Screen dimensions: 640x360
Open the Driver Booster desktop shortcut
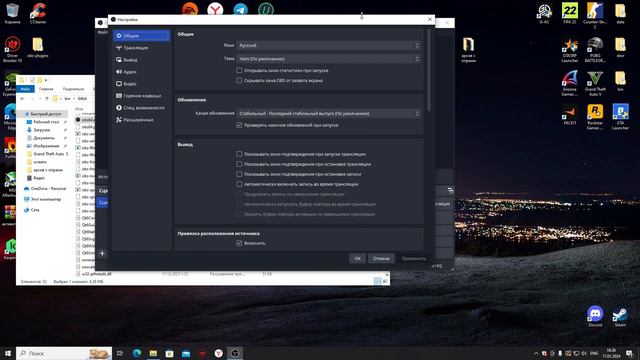[x=12, y=49]
